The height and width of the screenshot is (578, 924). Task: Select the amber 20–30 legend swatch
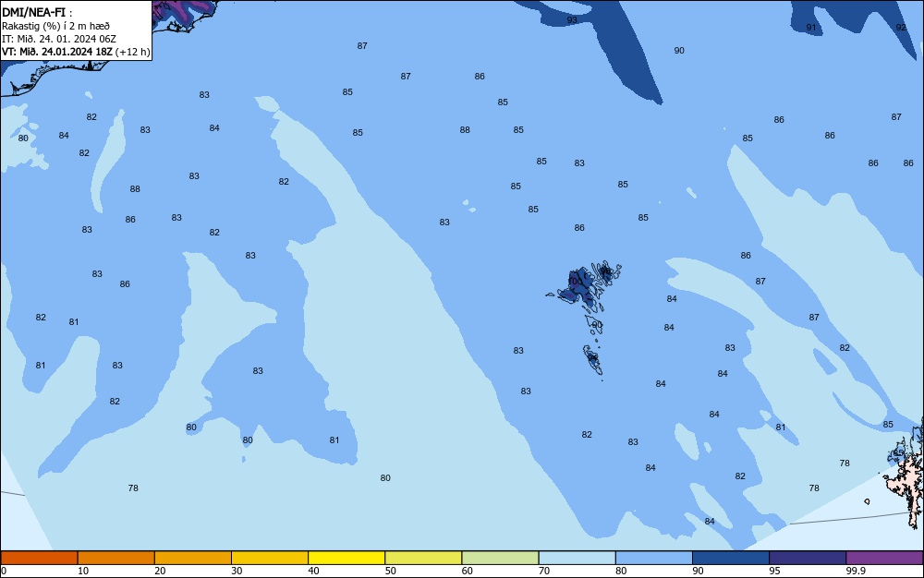[193, 558]
